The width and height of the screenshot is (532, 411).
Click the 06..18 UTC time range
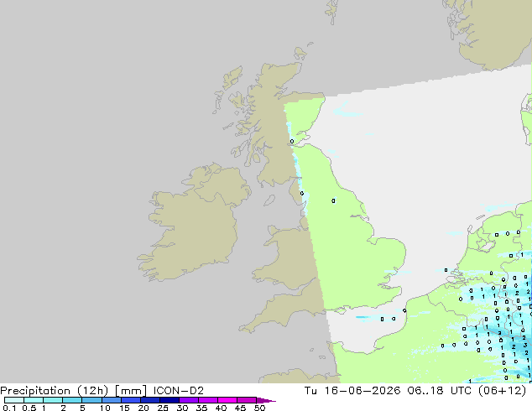pyautogui.click(x=439, y=391)
